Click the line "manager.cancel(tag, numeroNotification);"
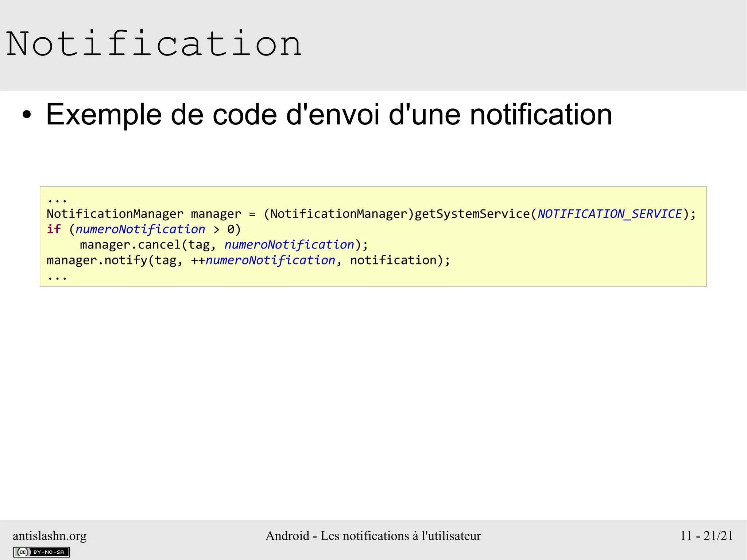 coord(224,245)
